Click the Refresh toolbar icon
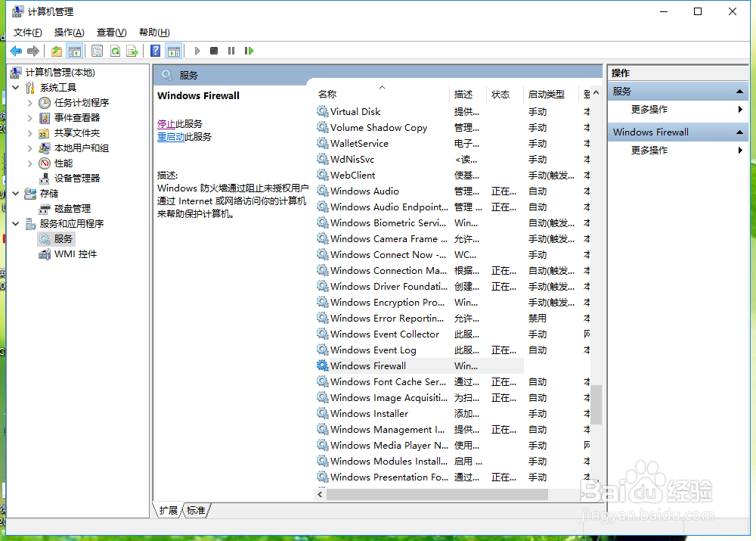Image resolution: width=756 pixels, height=541 pixels. pyautogui.click(x=115, y=51)
